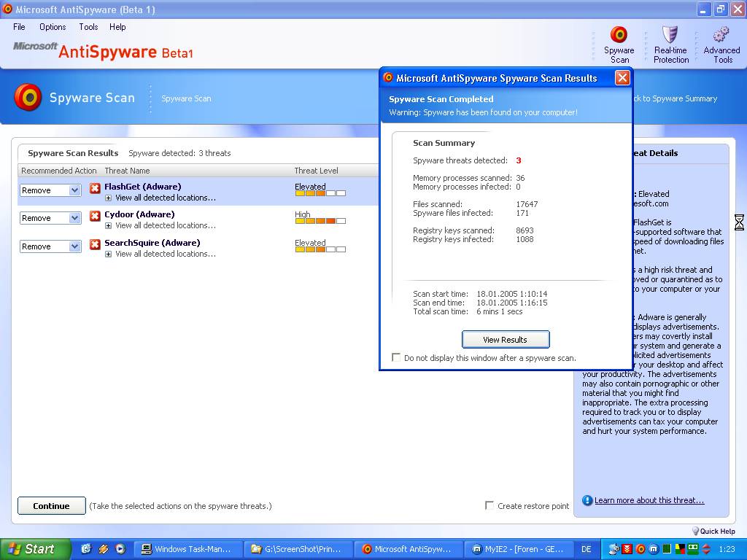
Task: Click the main window title bar app icon
Action: 7,9
